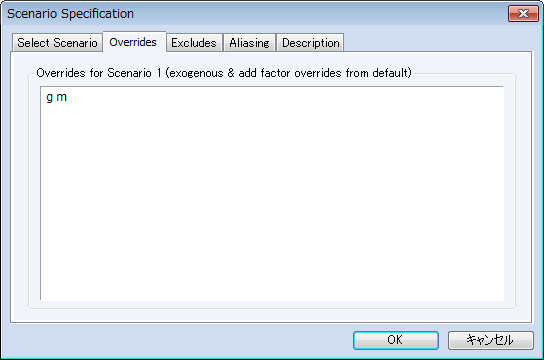This screenshot has height=360, width=544.
Task: Close the Scenario Specification dialog with X
Action: (x=523, y=14)
